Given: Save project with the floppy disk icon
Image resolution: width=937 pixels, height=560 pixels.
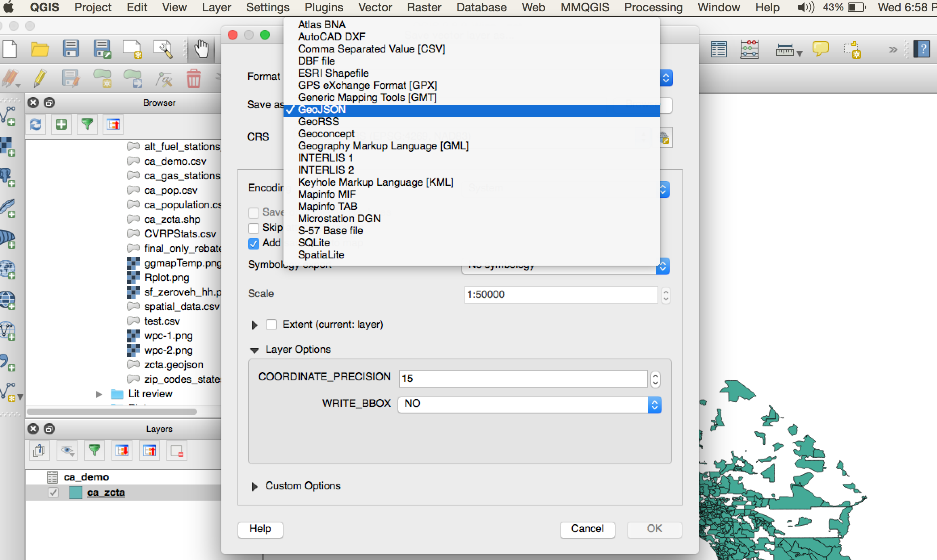Looking at the screenshot, I should (x=71, y=49).
